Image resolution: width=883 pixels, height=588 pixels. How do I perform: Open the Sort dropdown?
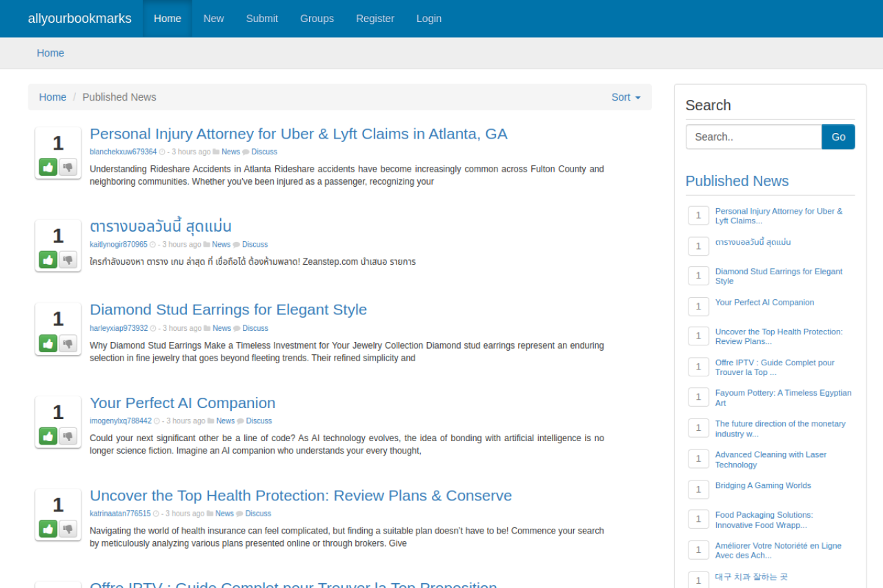click(x=625, y=97)
